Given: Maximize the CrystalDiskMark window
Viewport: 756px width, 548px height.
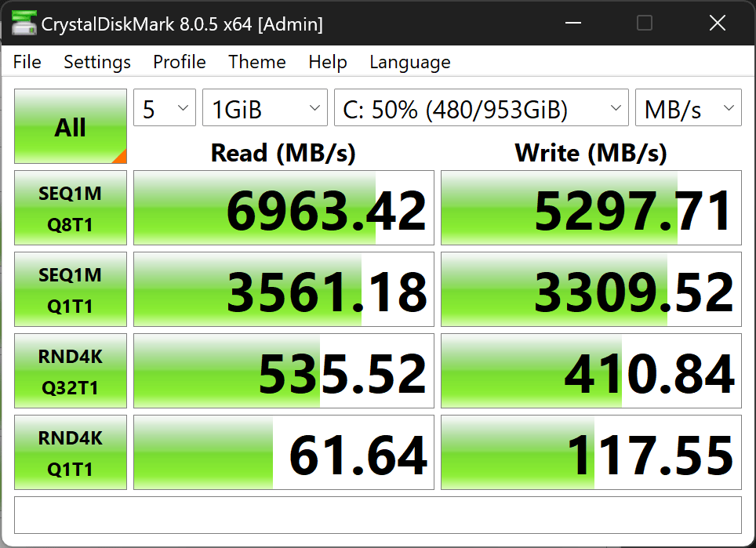Looking at the screenshot, I should tap(645, 23).
